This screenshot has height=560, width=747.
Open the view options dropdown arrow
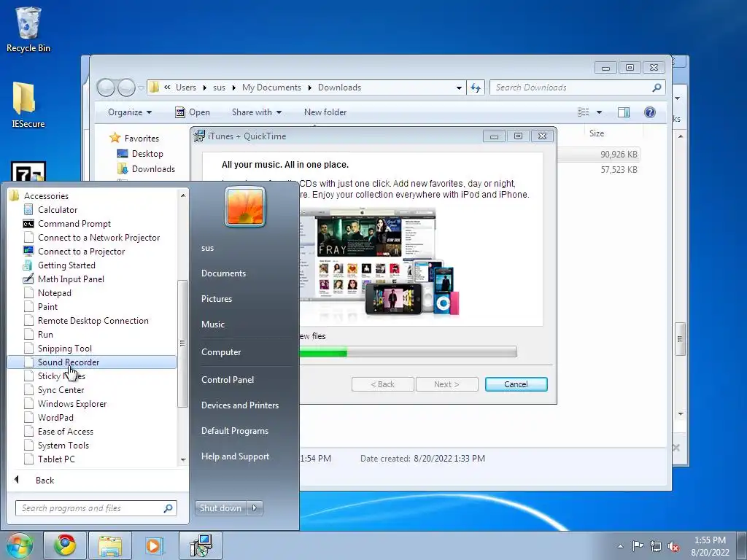click(x=600, y=112)
